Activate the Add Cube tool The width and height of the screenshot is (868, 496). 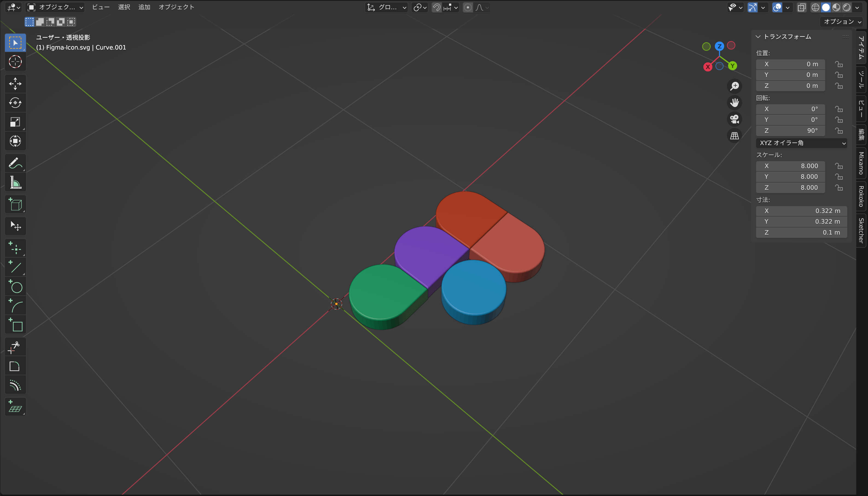(15, 204)
